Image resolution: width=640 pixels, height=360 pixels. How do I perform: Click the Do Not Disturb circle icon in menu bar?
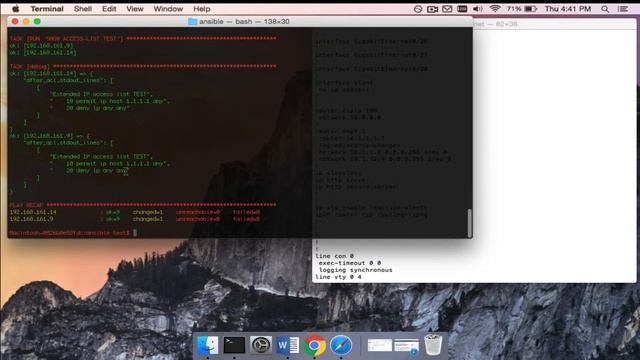(418, 9)
